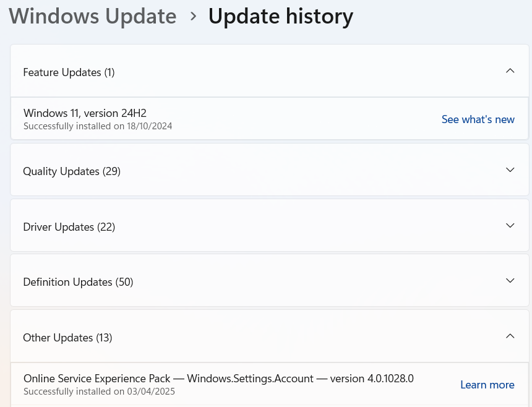The width and height of the screenshot is (532, 407).
Task: Select the Windows 11, version 24H2 entry
Action: coord(85,113)
